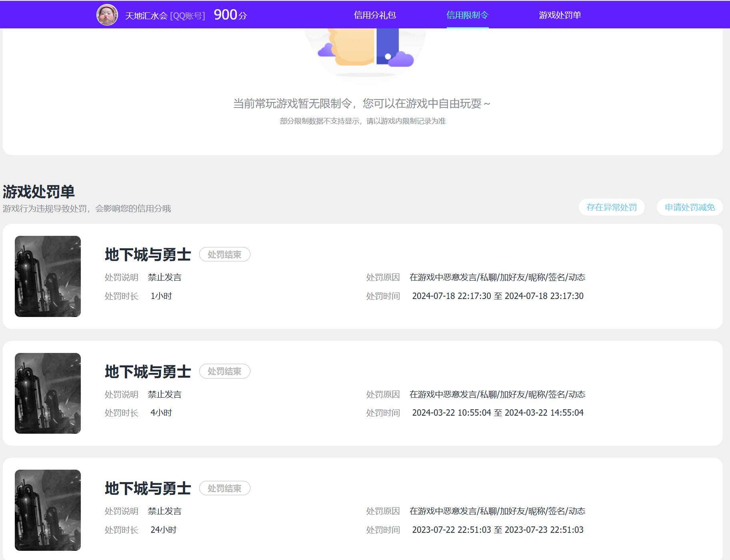The height and width of the screenshot is (560, 730).
Task: Click the 申请处罚减免 button
Action: 690,207
